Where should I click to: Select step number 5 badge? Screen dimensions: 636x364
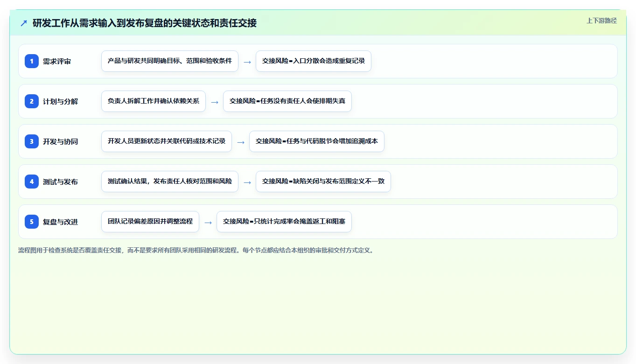(32, 222)
